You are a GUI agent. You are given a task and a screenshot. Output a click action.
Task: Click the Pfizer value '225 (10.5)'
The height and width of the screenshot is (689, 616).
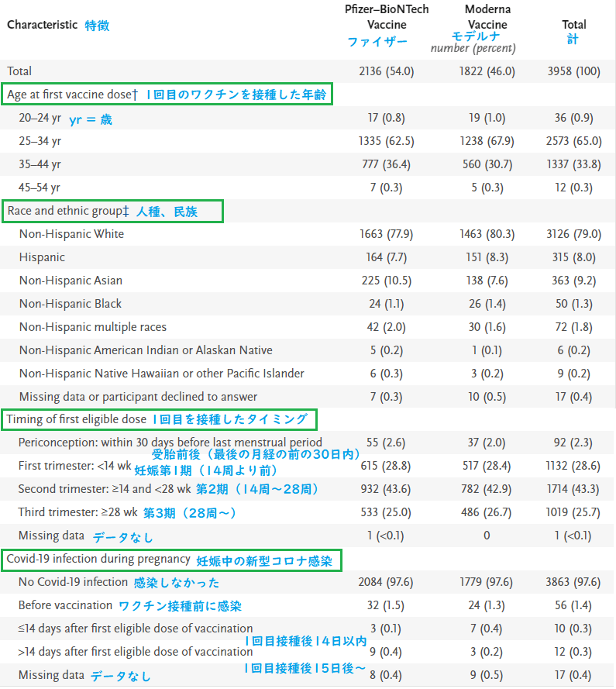[387, 281]
